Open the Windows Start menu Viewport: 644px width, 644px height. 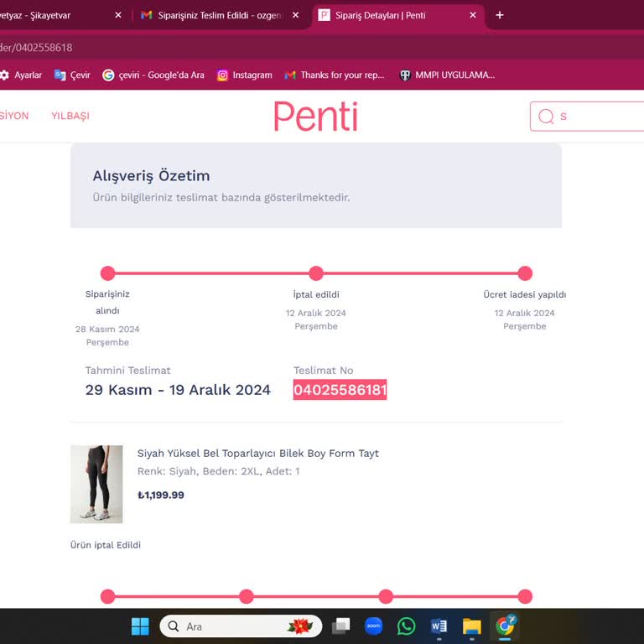coord(140,626)
